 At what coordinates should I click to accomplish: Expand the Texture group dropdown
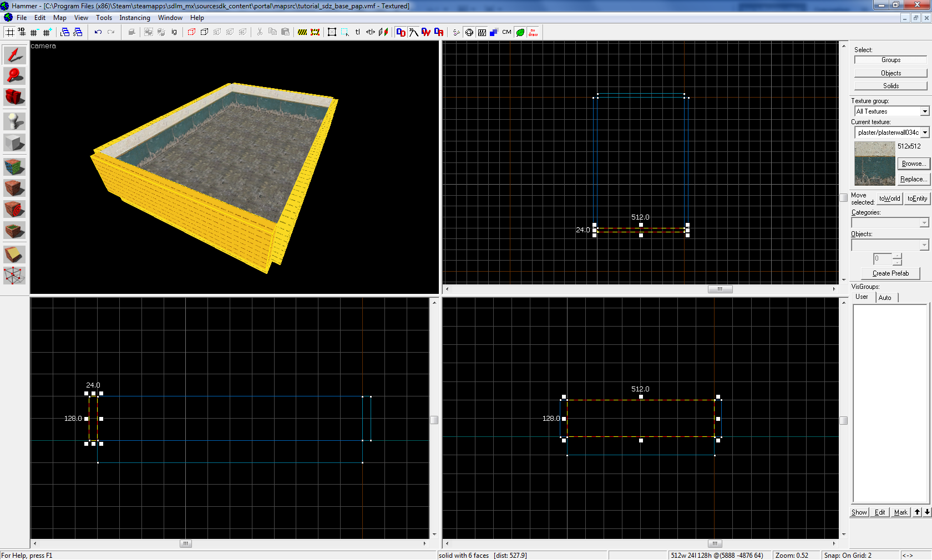tap(925, 111)
